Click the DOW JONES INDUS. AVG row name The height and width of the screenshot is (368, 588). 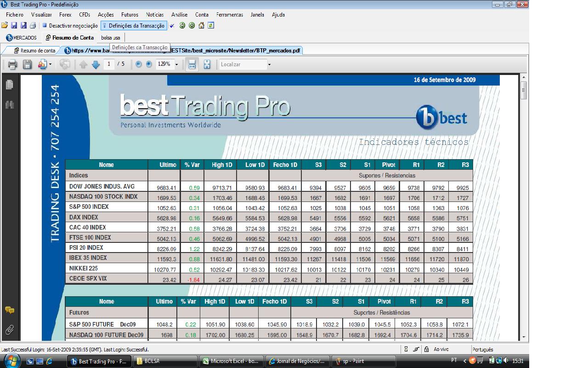(x=102, y=186)
